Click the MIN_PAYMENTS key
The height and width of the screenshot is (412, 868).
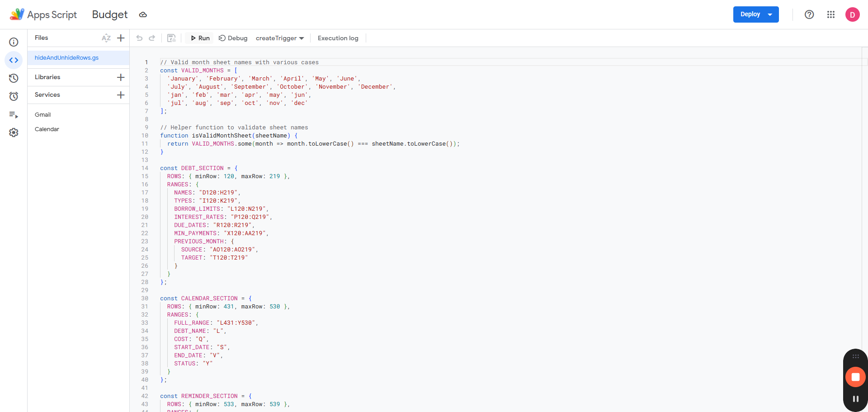[195, 233]
